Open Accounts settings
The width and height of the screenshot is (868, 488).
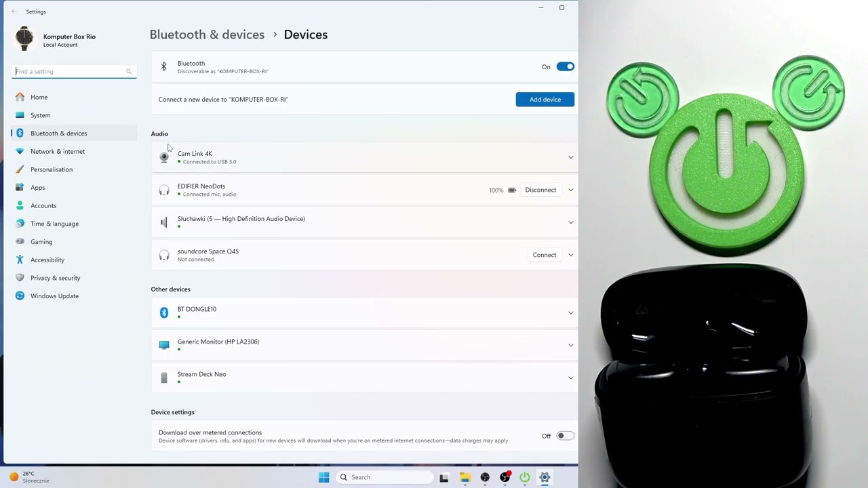point(74,205)
